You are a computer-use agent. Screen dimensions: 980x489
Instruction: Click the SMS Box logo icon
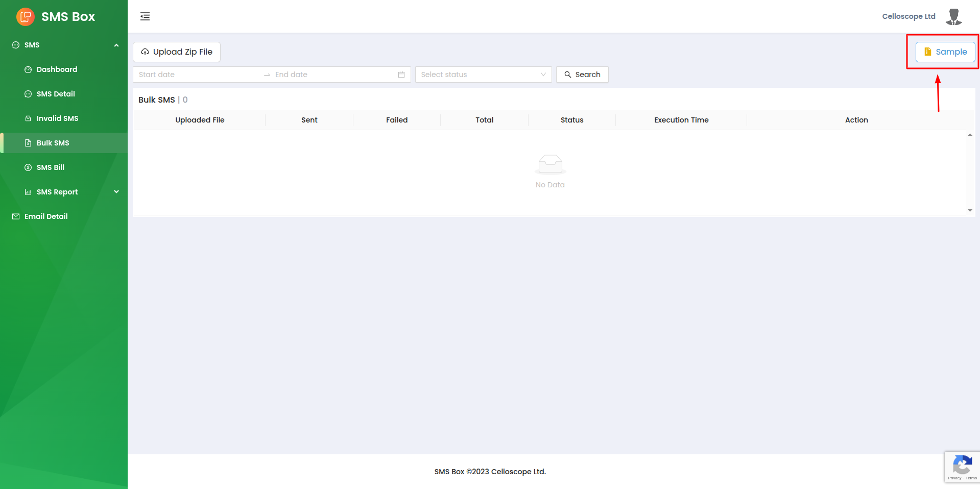click(x=25, y=17)
